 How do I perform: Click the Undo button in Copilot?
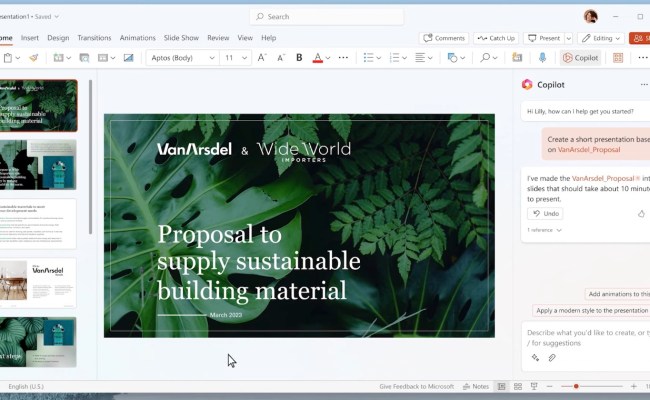point(545,213)
